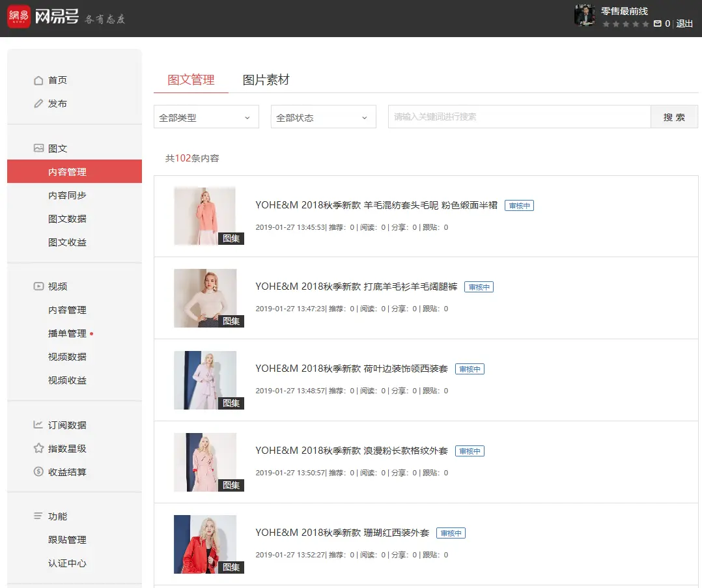Open thumbnail of the 珊瑚红西装外套 article
This screenshot has height=588, width=702.
(205, 544)
